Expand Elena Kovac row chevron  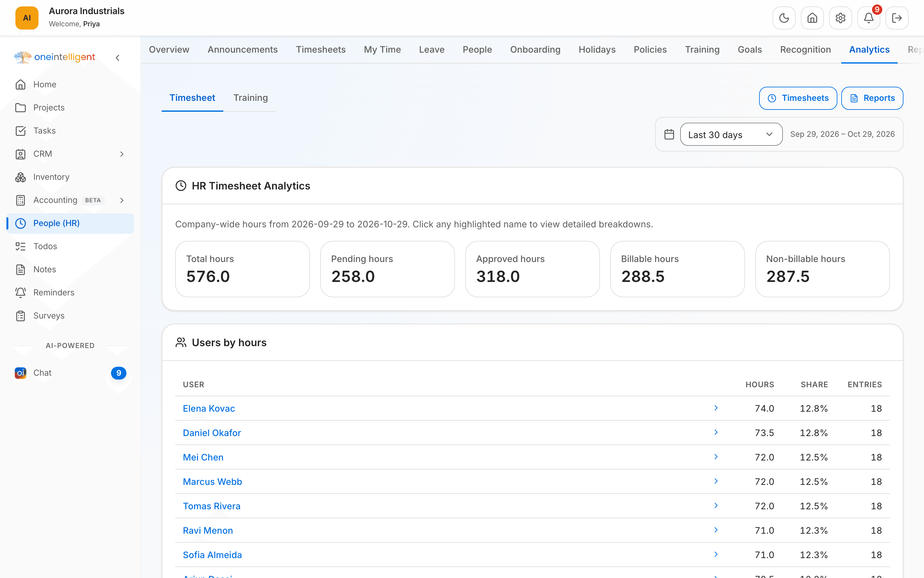[x=716, y=408]
